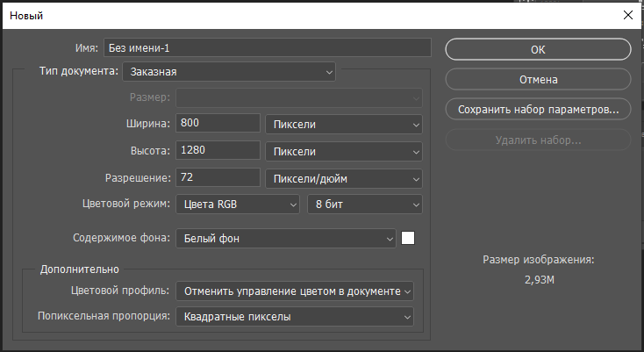Click the Отмена button
This screenshot has width=644, height=352.
click(x=538, y=79)
